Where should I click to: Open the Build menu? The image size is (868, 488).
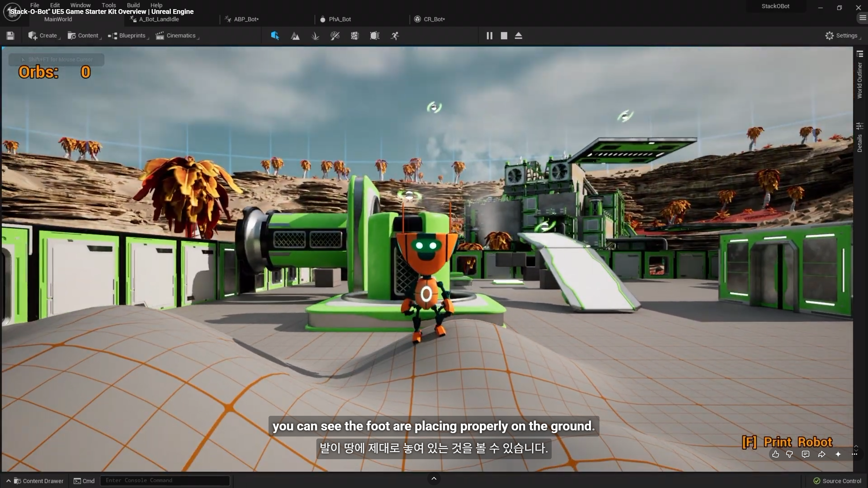(133, 5)
